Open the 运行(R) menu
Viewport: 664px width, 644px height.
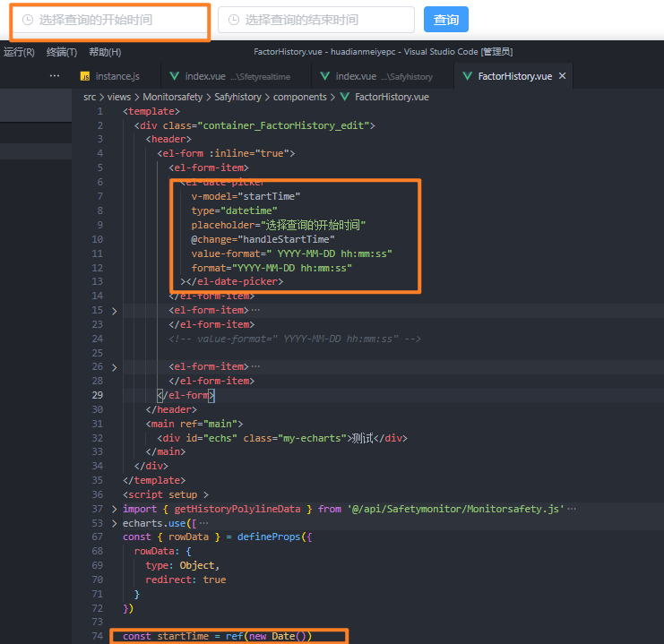[19, 52]
